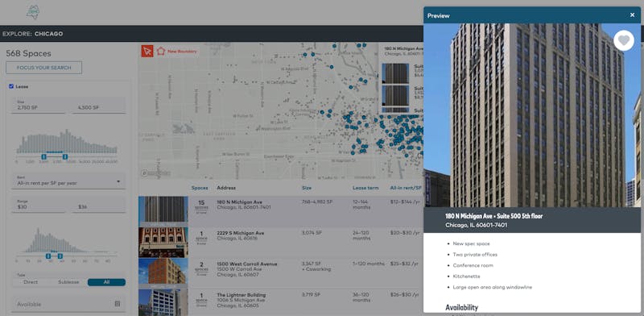Viewport: 644px width, 316px height.
Task: Open The Lightner Building listing thumbnail
Action: click(163, 302)
